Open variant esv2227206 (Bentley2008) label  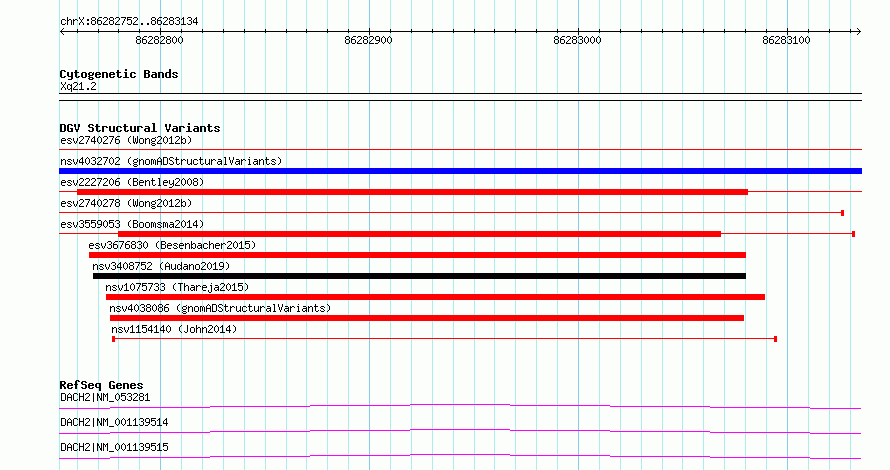(x=132, y=182)
